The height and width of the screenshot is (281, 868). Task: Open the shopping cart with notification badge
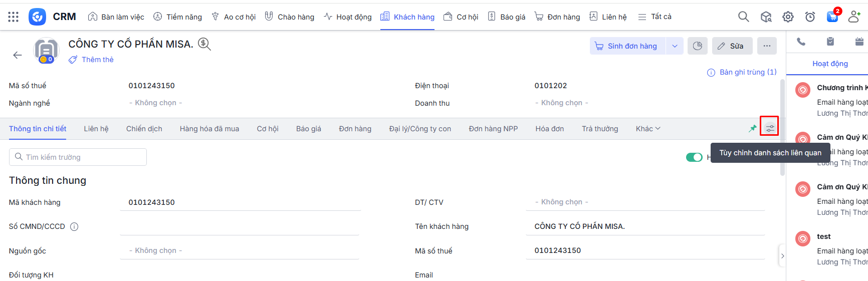click(x=832, y=17)
